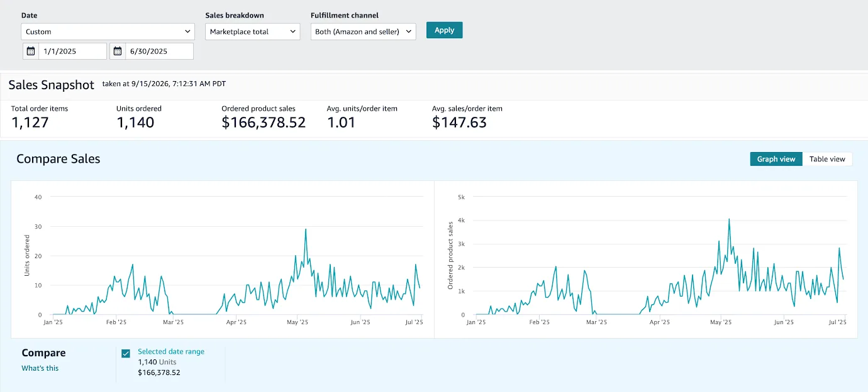Click the Ordered product sales chart May peak
Image resolution: width=868 pixels, height=392 pixels.
pyautogui.click(x=729, y=219)
